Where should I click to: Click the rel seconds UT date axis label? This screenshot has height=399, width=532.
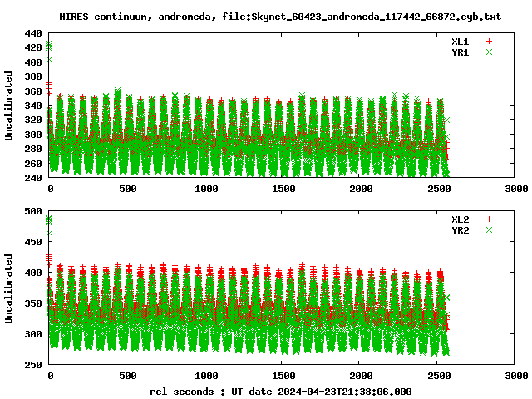[x=281, y=392]
